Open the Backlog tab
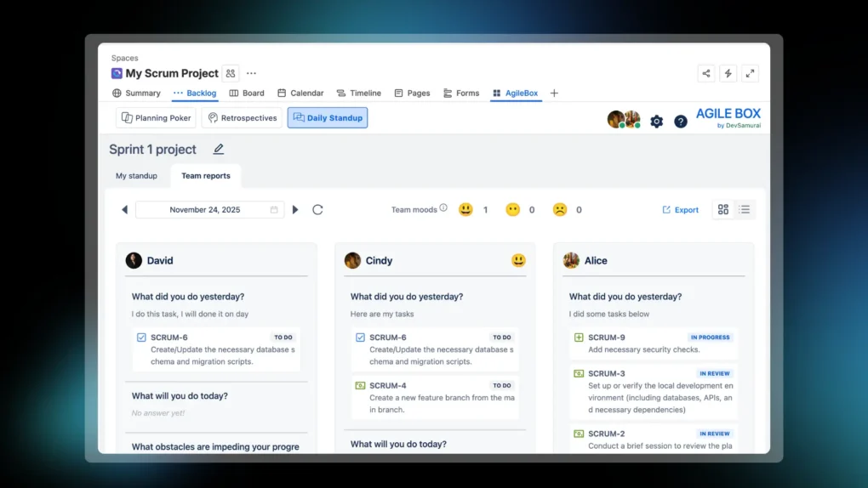The image size is (868, 488). pos(195,93)
